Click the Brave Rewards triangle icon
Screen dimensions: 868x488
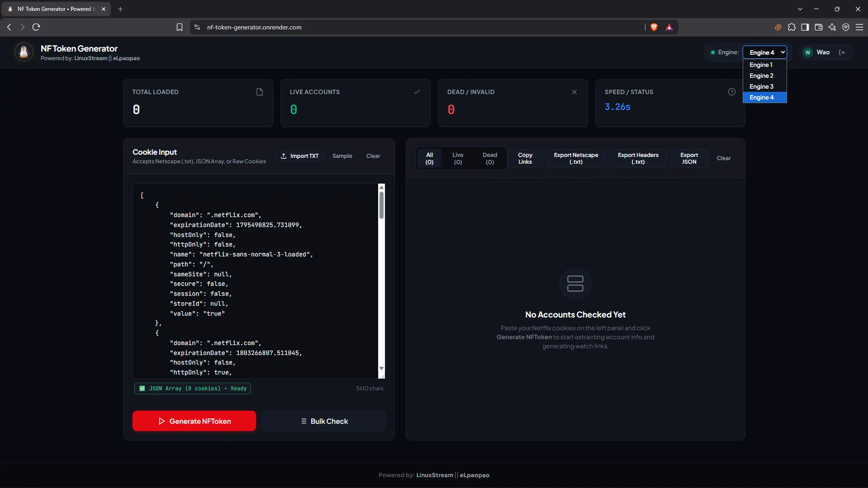tap(669, 27)
